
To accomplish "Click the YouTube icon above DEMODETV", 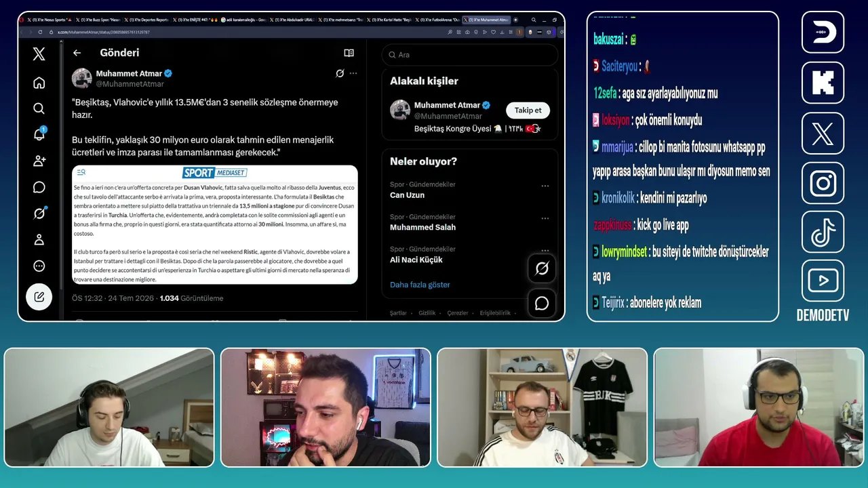I will (x=823, y=281).
